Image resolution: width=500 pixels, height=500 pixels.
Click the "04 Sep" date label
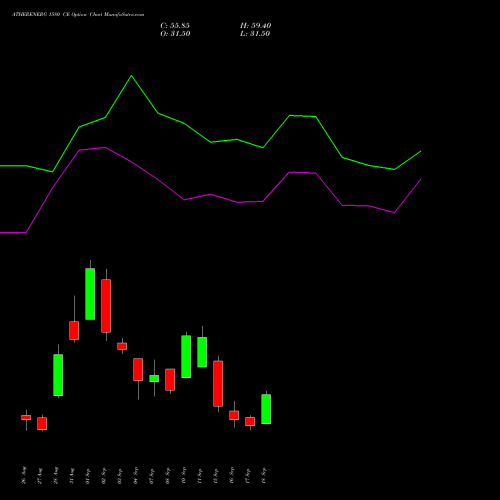[136, 475]
